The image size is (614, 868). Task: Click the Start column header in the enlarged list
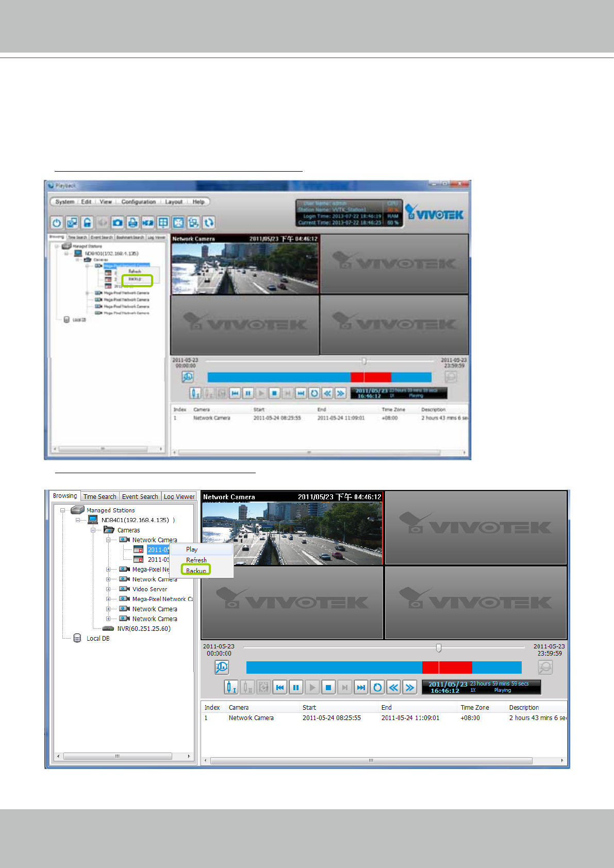[x=339, y=707]
